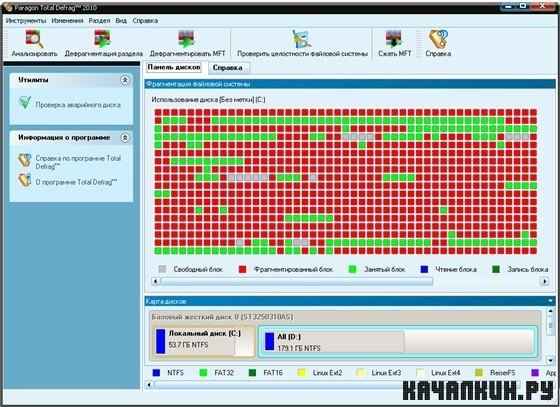
Task: Select the All (D:) partition block
Action: tap(398, 342)
